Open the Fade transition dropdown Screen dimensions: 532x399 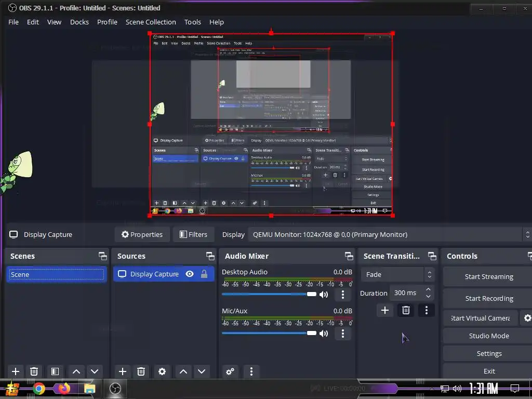[x=397, y=274]
